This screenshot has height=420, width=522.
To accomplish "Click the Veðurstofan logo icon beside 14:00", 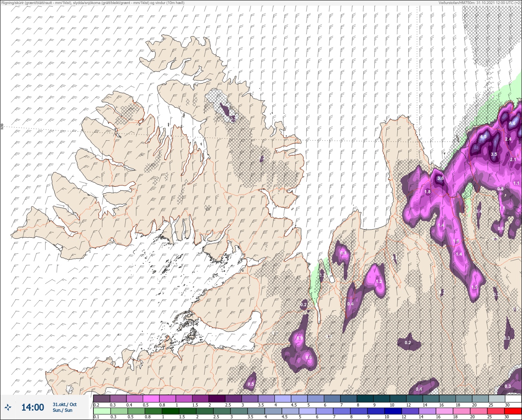I will click(8, 407).
